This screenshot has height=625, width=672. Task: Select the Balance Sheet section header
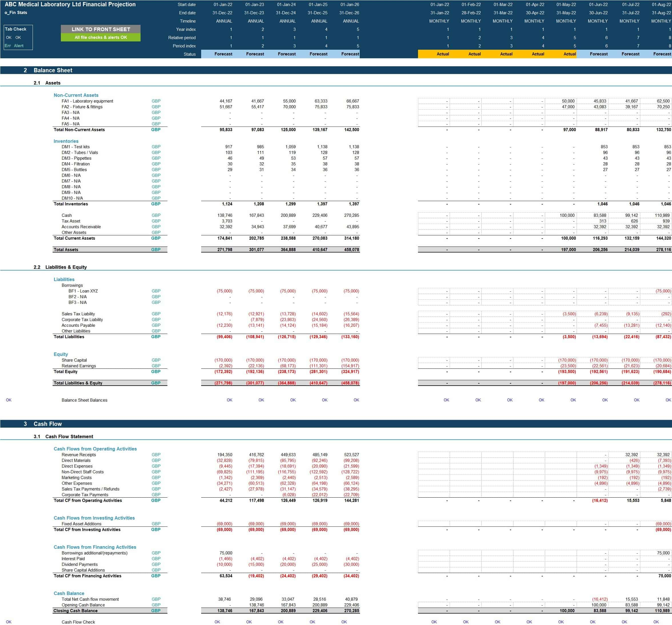(53, 70)
